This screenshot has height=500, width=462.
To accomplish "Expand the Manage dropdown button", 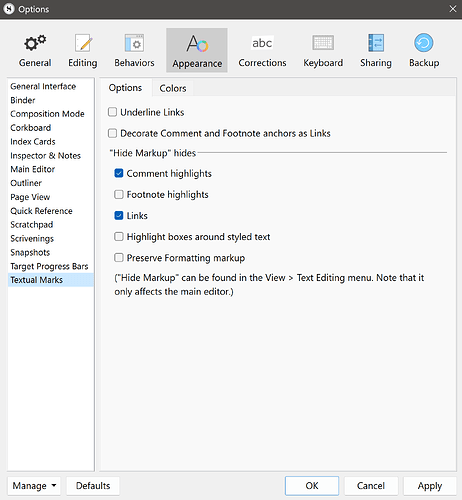I will pos(34,486).
